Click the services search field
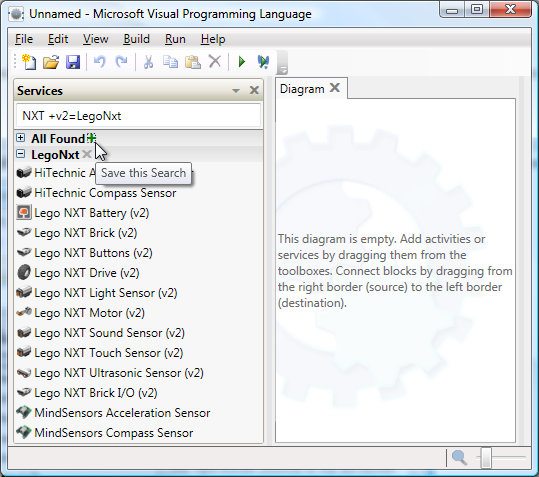Viewport: 539px width, 477px height. click(x=138, y=116)
